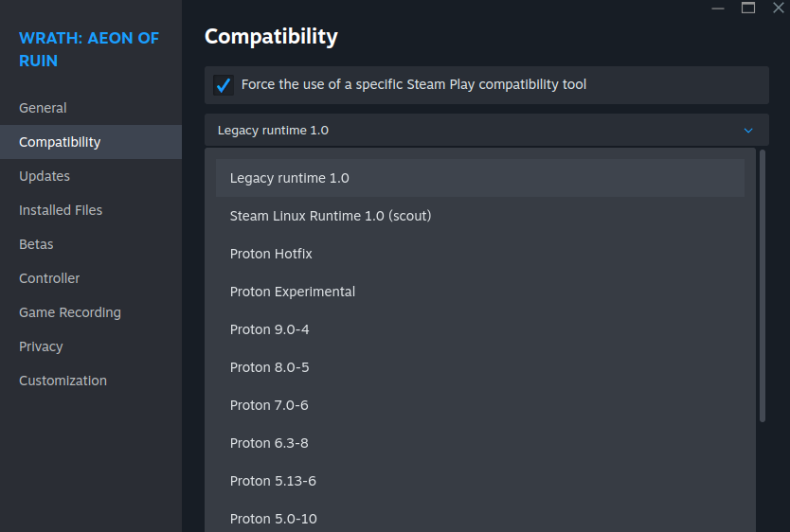Choose Proton 8.0-5 option
The height and width of the screenshot is (532, 790).
[270, 367]
